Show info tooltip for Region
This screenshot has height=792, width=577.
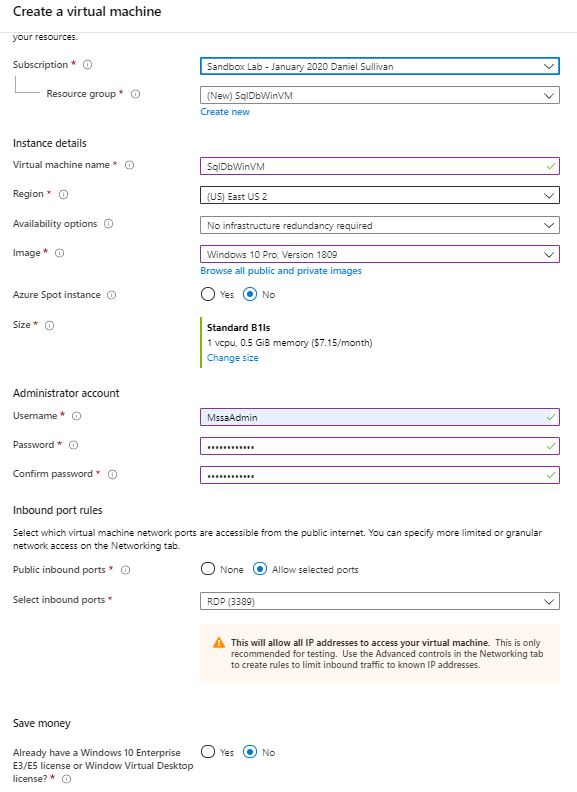tap(63, 194)
